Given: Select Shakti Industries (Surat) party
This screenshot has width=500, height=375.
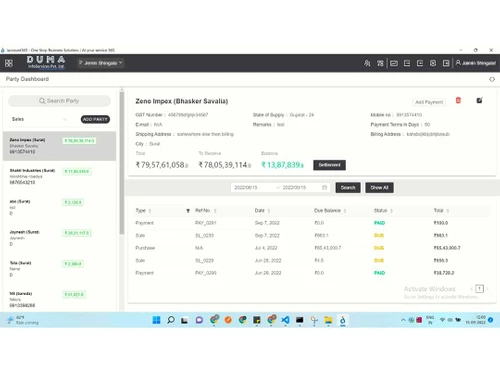Looking at the screenshot, I should click(59, 176).
